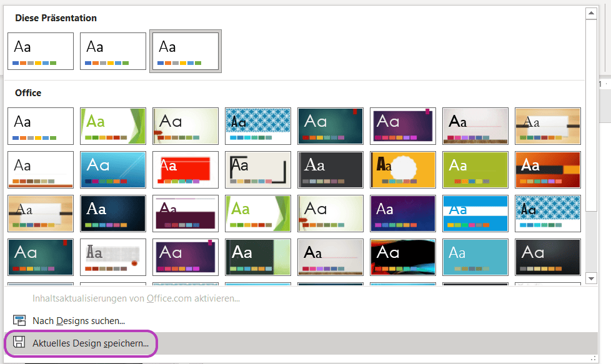Click the save icon beside Aktuelles Design speichern

[x=19, y=343]
